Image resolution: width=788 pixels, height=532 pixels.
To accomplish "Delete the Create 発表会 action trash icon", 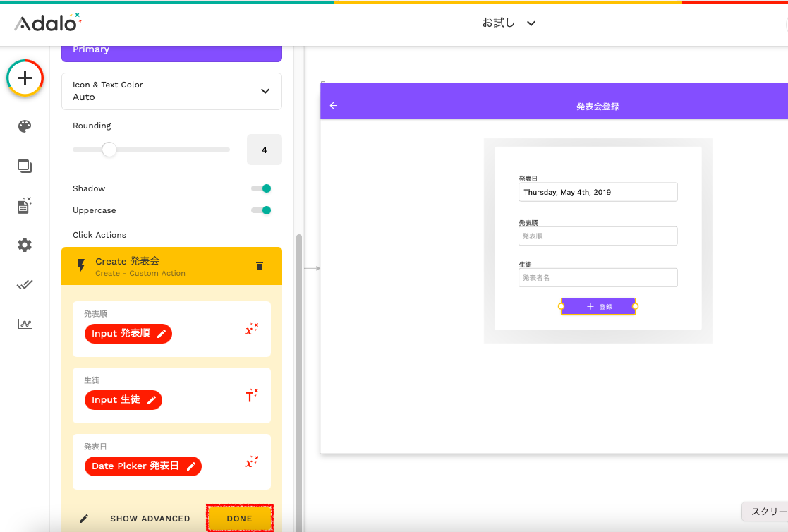I will pos(260,266).
